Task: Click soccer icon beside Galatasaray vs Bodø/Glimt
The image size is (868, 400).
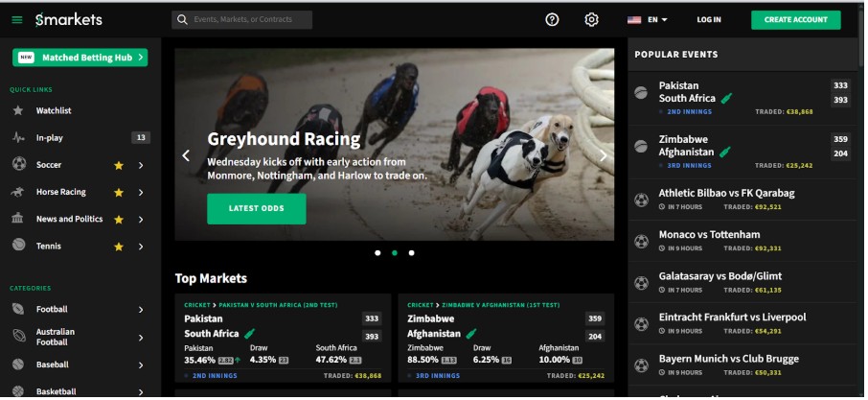Action: pyautogui.click(x=641, y=283)
